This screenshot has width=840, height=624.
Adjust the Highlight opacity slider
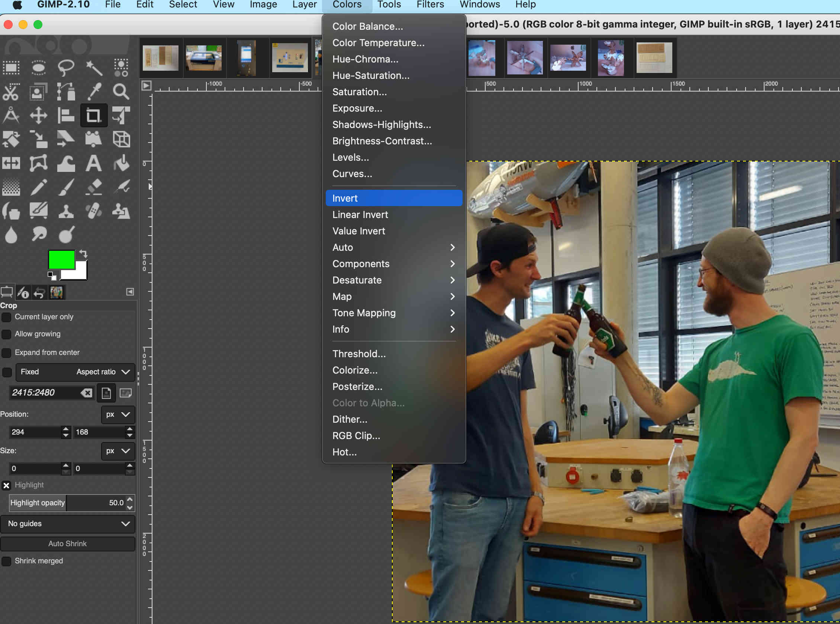pos(68,503)
